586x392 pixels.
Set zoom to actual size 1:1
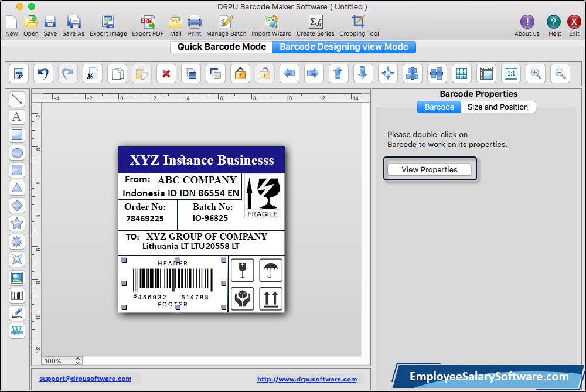pos(511,73)
